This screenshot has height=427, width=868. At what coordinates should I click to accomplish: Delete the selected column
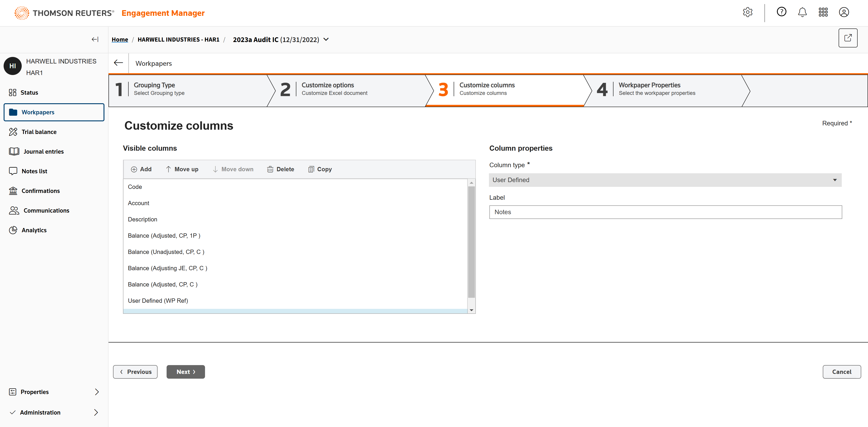[280, 169]
